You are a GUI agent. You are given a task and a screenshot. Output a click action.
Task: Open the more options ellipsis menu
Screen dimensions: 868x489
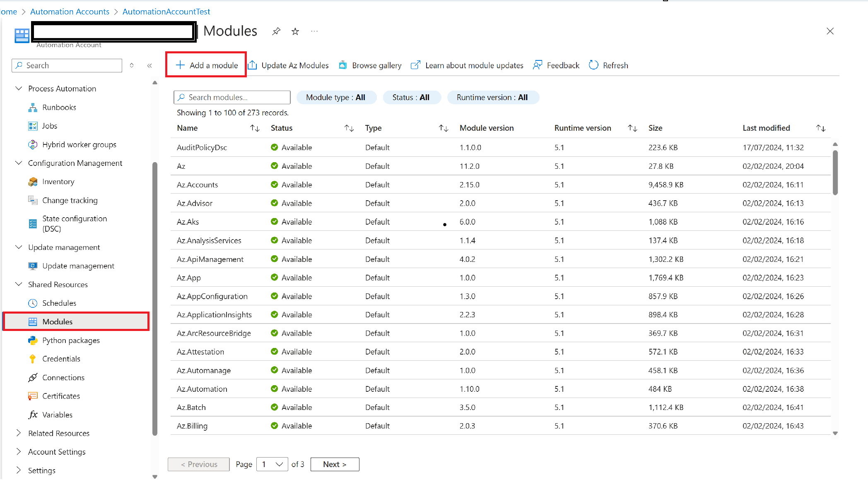314,31
